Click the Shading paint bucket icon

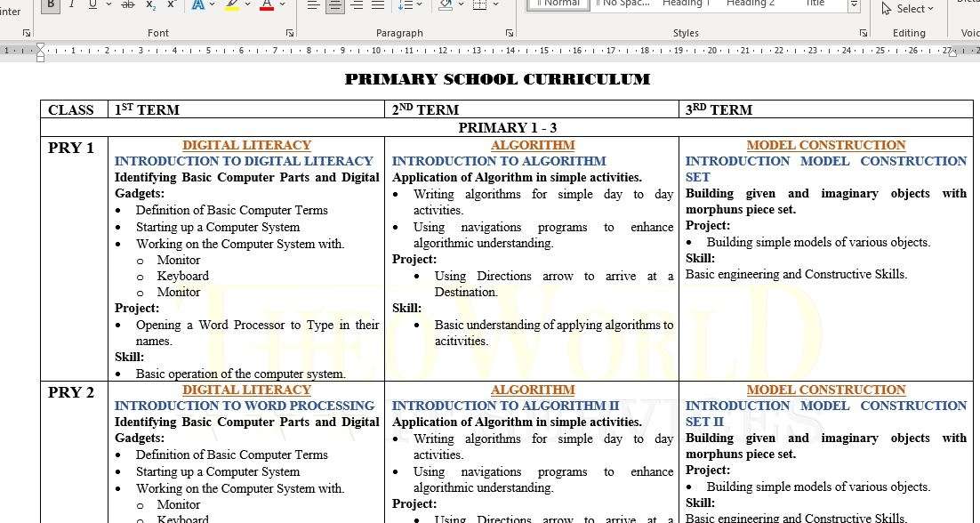[446, 4]
